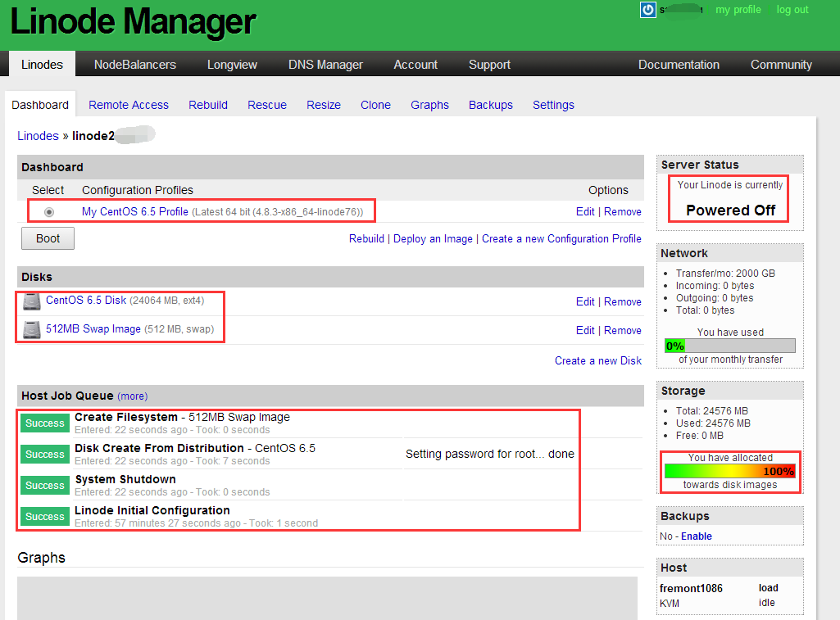Open the Settings sub-tab
This screenshot has height=620, width=840.
coord(553,105)
